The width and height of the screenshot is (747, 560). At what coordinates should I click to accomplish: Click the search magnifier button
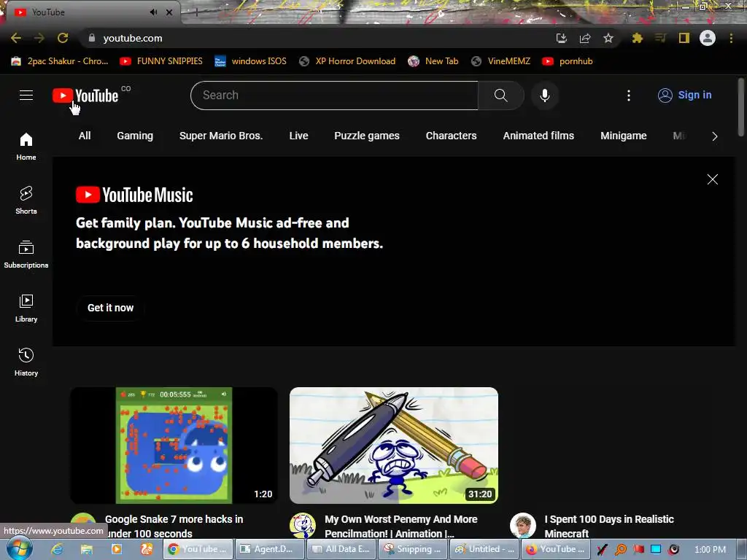(x=500, y=96)
